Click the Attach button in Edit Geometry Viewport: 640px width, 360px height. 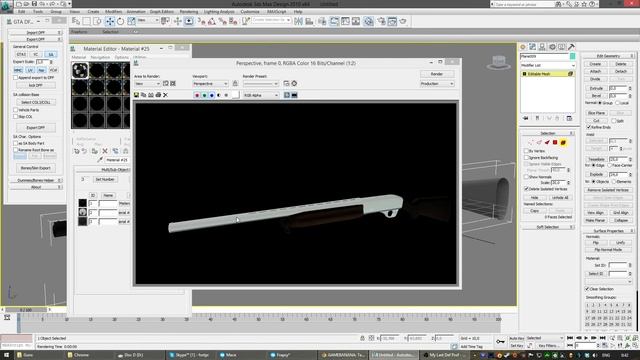[595, 71]
